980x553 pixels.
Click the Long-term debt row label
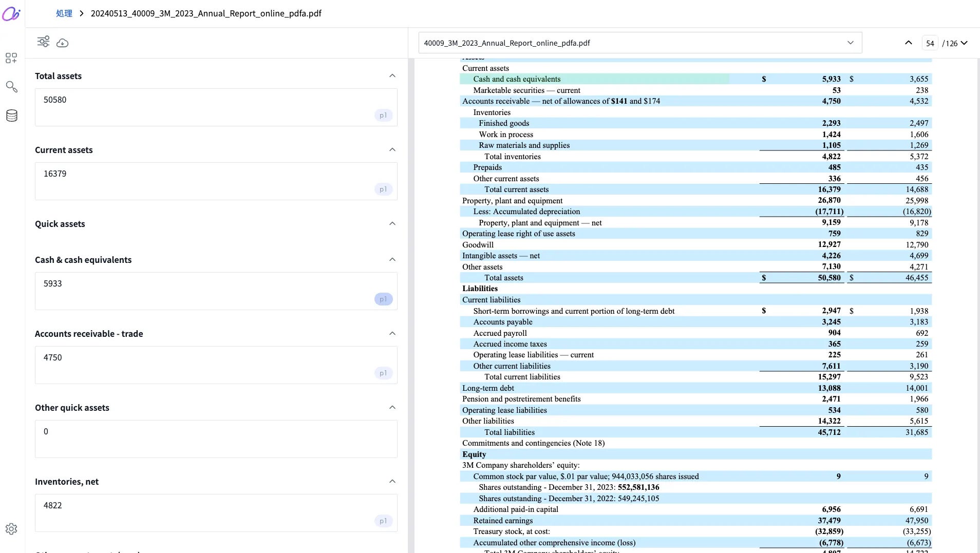488,388
